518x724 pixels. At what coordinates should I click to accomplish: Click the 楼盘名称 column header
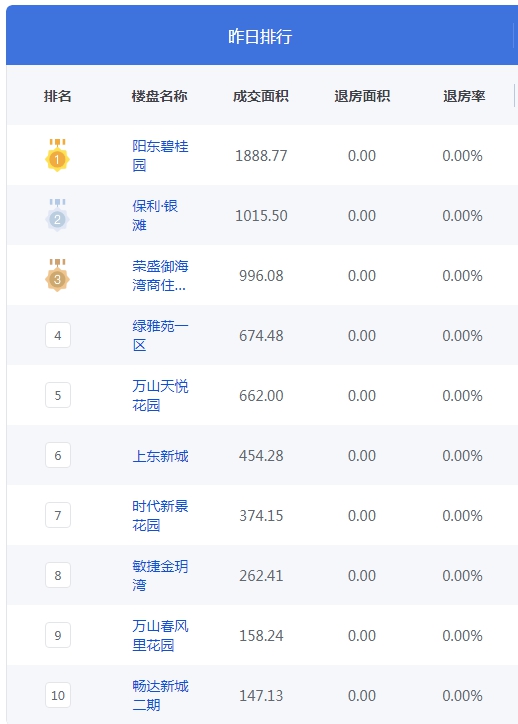coord(159,96)
